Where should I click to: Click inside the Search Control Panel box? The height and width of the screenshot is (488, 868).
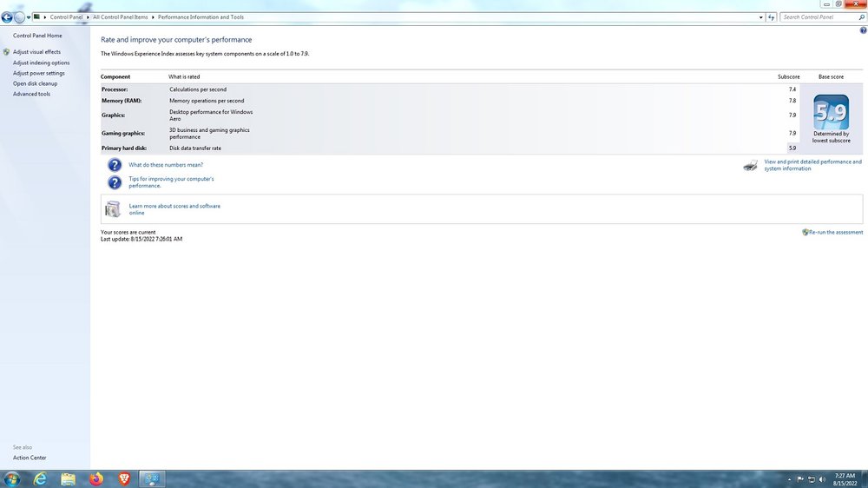point(816,17)
